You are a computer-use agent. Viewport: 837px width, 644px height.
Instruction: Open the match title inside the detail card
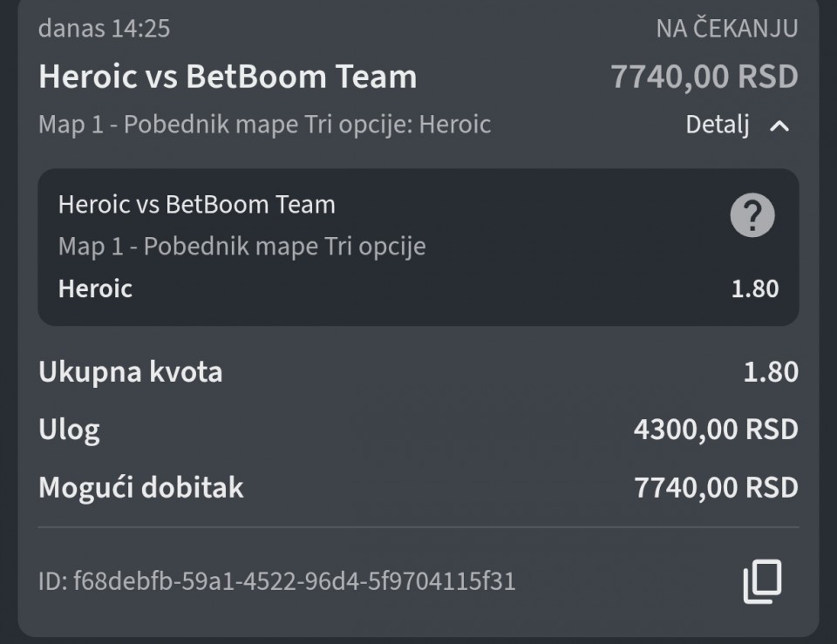pyautogui.click(x=196, y=205)
